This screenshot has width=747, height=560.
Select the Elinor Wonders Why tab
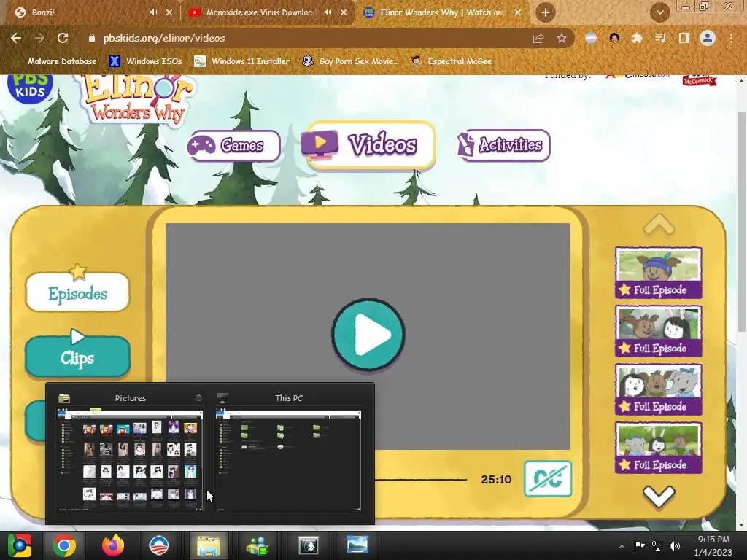point(441,12)
